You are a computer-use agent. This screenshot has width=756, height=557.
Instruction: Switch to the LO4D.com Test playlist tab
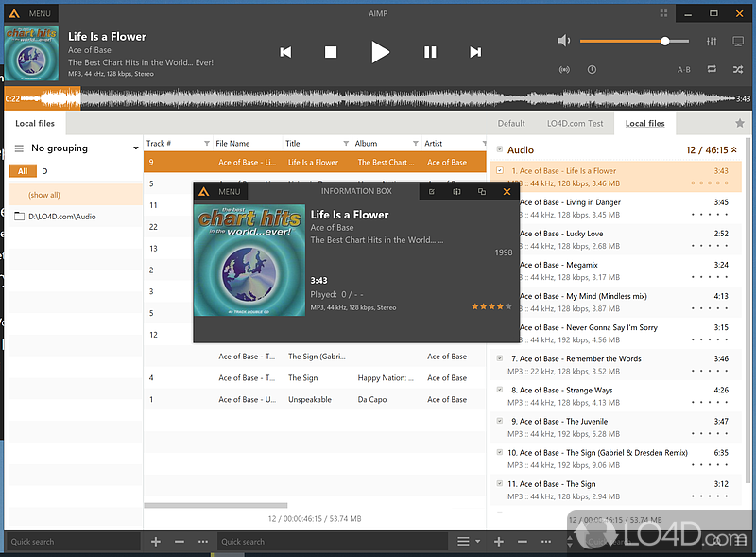pyautogui.click(x=575, y=124)
